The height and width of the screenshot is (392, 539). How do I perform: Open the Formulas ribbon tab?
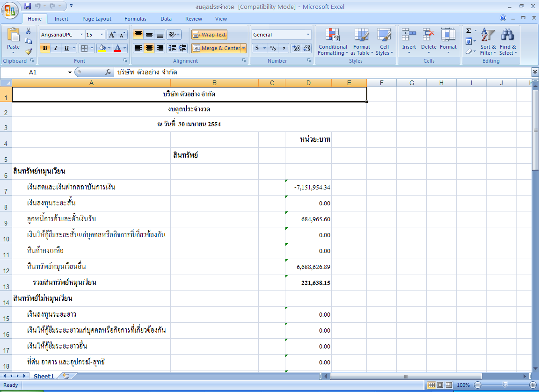135,19
